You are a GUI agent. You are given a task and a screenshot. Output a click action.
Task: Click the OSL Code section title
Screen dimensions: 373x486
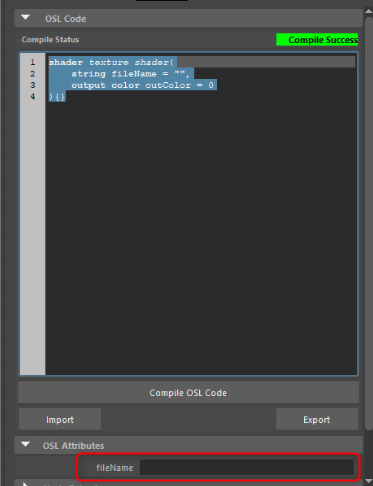pyautogui.click(x=66, y=19)
